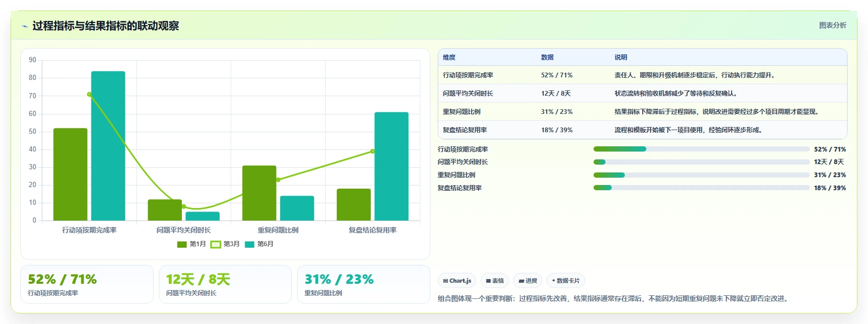This screenshot has width=868, height=324.
Task: Click progress value 52% / 71%
Action: tap(830, 149)
